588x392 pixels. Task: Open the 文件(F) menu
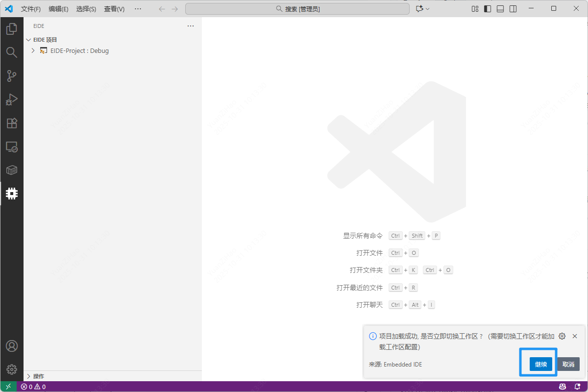(31, 9)
